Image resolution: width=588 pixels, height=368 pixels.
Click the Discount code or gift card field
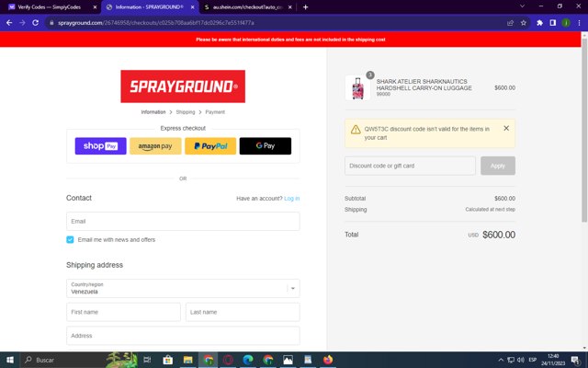[410, 166]
